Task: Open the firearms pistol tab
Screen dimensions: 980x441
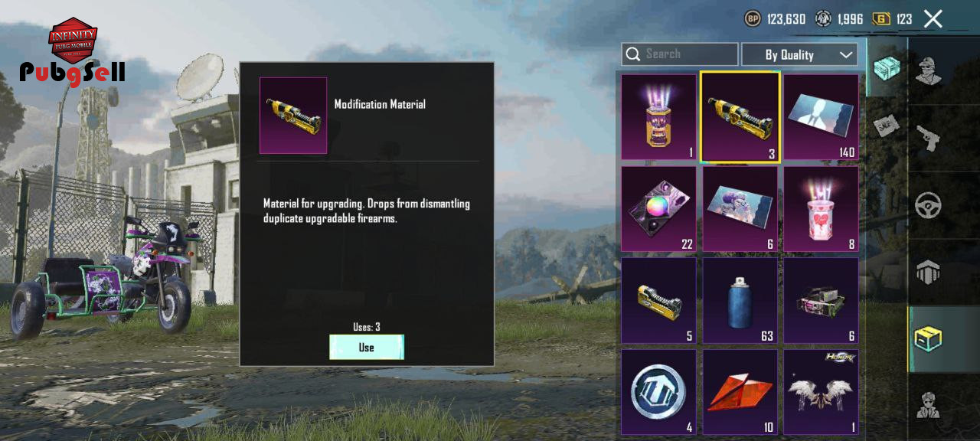Action: pos(929,139)
